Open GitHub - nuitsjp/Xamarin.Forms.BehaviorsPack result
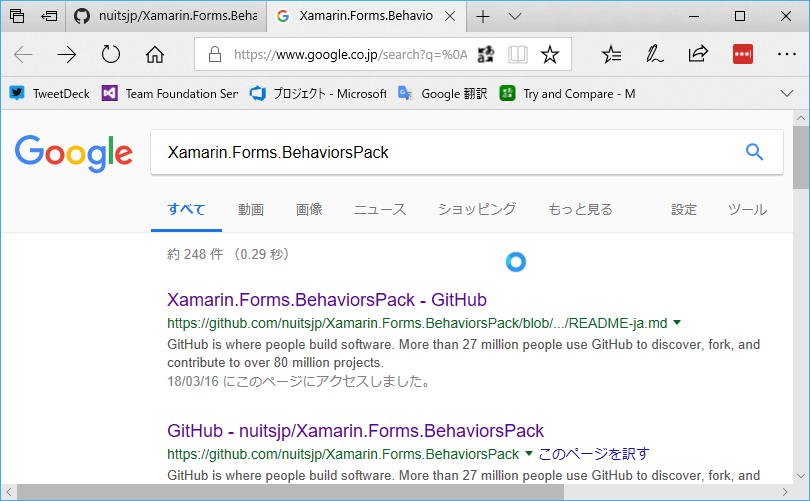810x501 pixels. [x=355, y=431]
